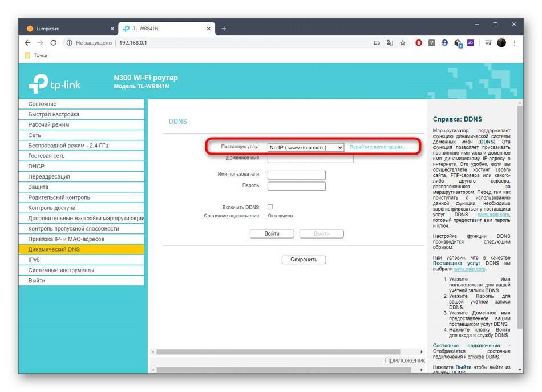The width and height of the screenshot is (542, 392).
Task: Open Переадресация menu section
Action: [x=81, y=176]
